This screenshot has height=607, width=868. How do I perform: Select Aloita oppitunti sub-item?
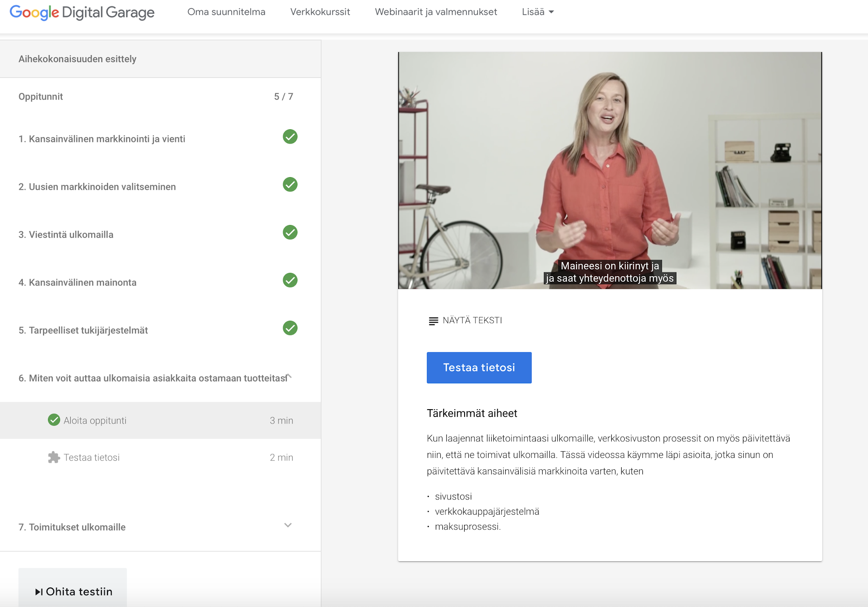[x=160, y=420]
